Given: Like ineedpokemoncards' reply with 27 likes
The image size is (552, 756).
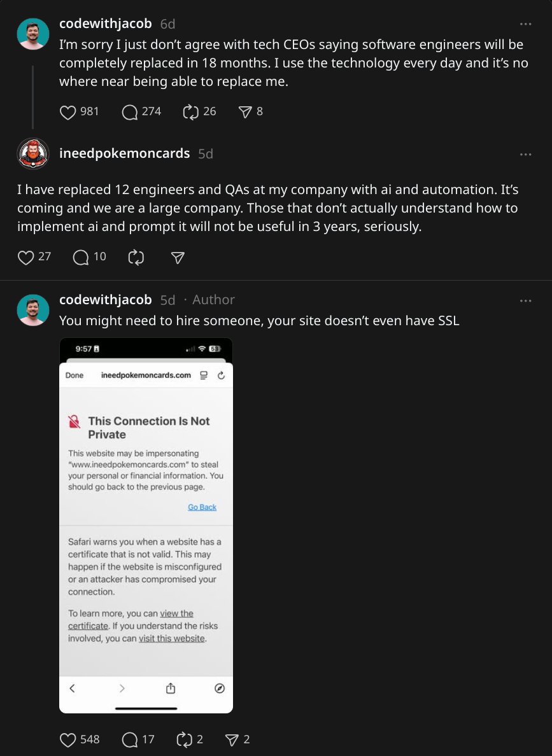Looking at the screenshot, I should coord(25,257).
